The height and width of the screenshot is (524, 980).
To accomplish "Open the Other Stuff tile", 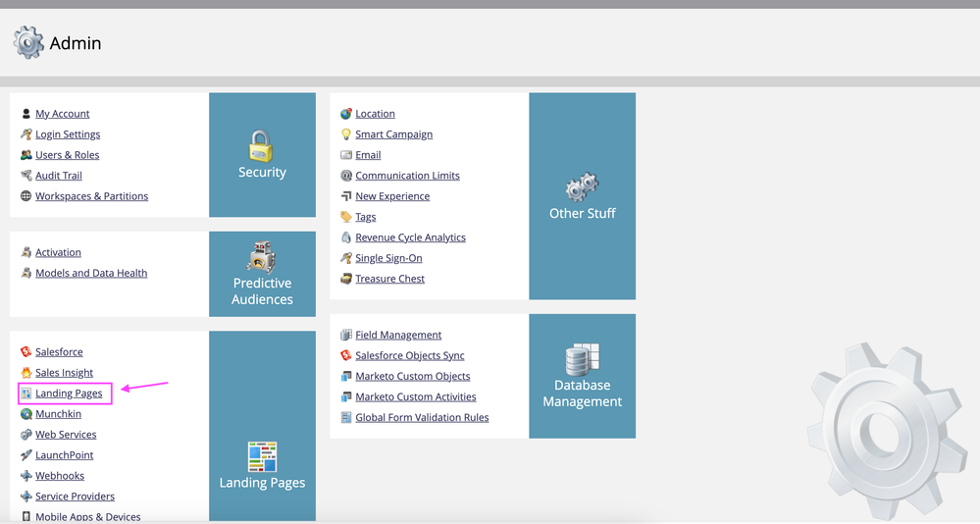I will [x=582, y=196].
